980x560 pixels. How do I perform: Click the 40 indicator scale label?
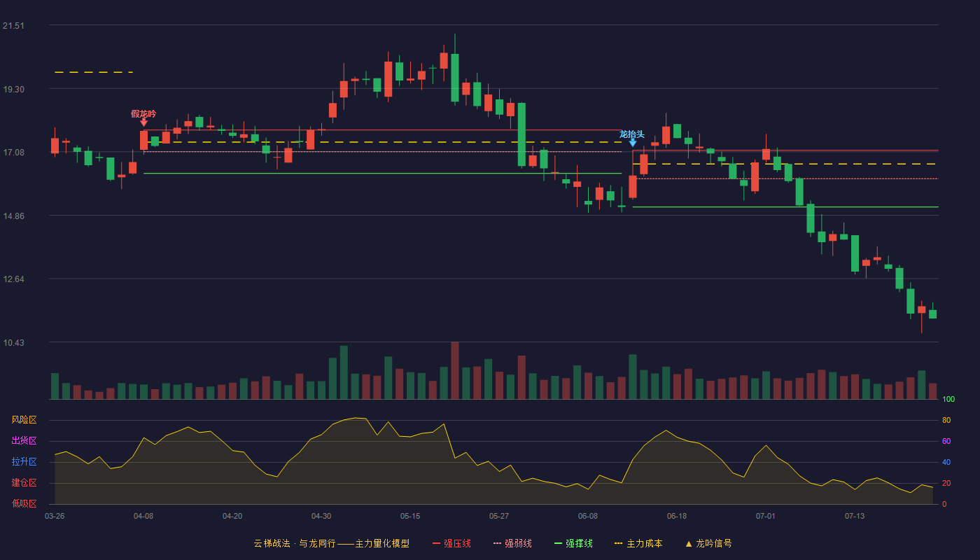[x=946, y=462]
